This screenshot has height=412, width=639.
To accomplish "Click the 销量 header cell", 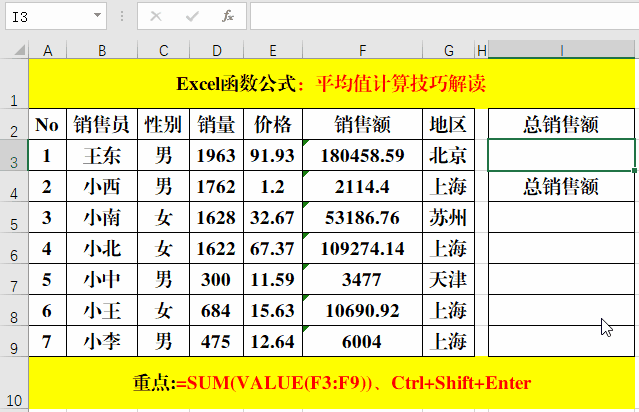I will point(216,124).
